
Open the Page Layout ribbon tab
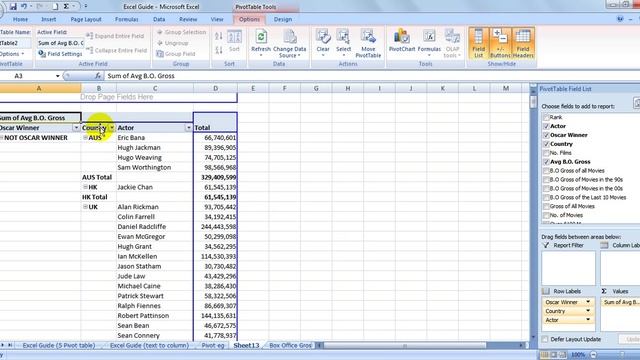86,19
